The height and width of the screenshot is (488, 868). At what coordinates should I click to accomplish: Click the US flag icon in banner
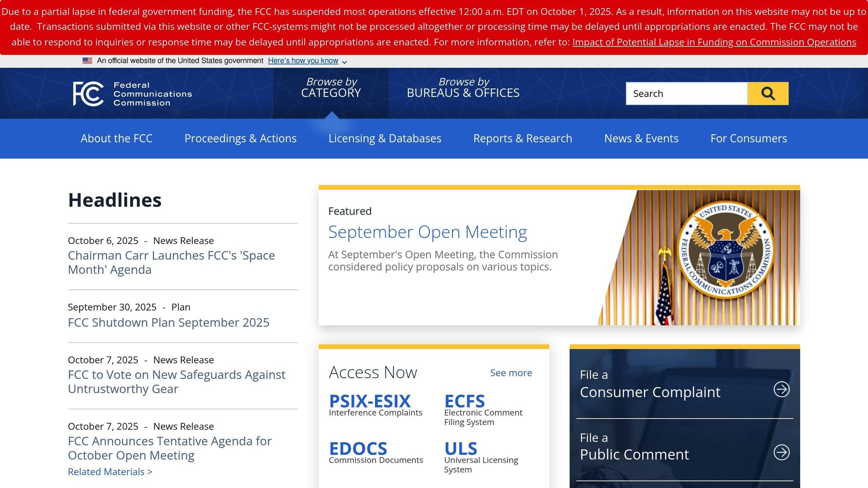click(87, 61)
